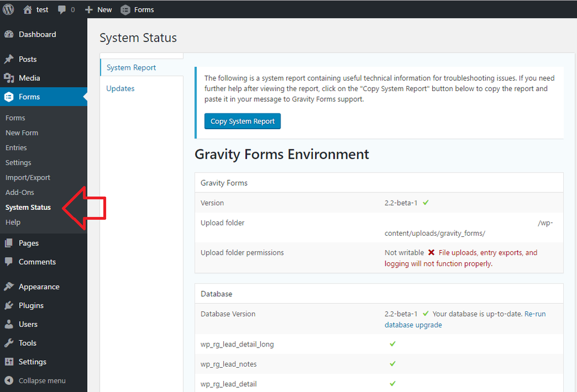Switch to the System Report tab

[131, 67]
